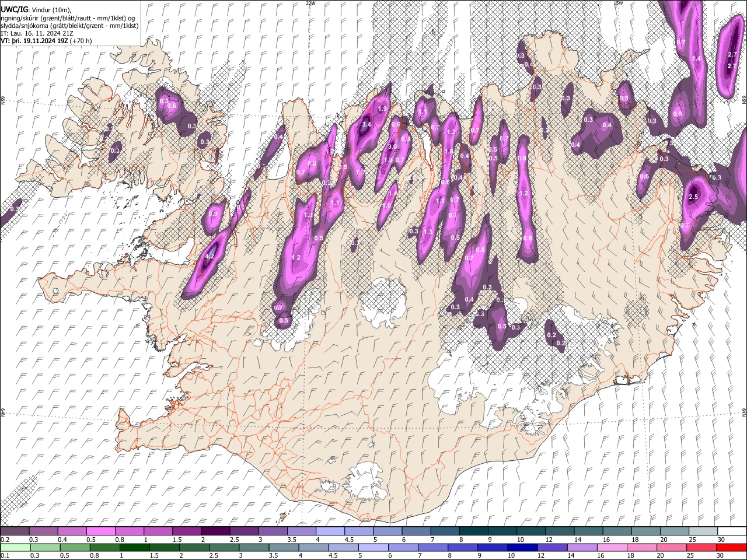Click the 2.5 value inside the eastern purple cell

[x=693, y=197]
